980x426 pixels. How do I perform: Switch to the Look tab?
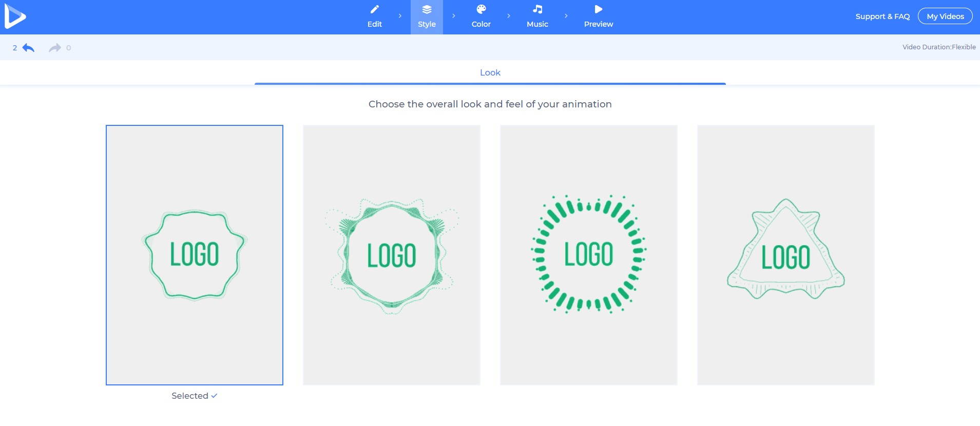point(490,72)
